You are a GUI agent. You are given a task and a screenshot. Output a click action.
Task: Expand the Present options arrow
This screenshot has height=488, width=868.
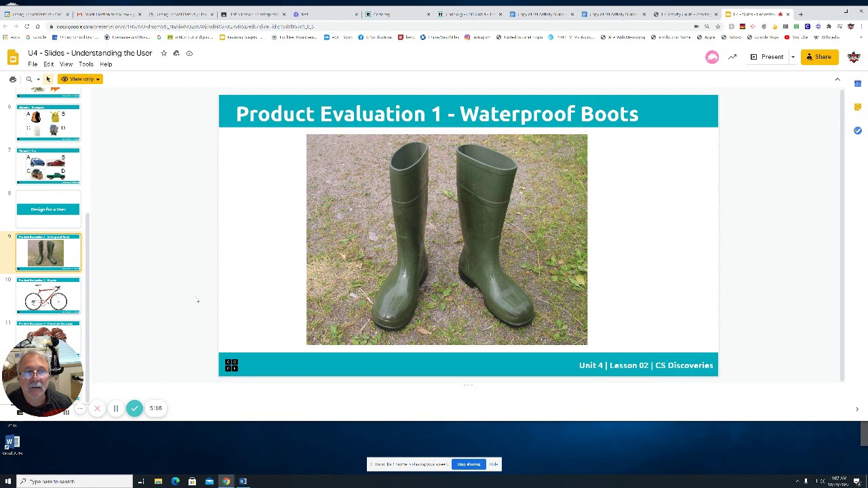pos(793,57)
